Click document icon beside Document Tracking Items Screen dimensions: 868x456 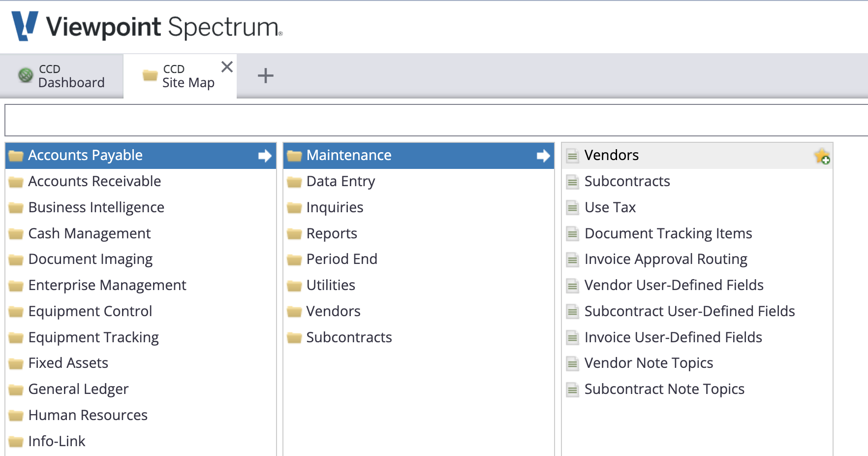(572, 233)
